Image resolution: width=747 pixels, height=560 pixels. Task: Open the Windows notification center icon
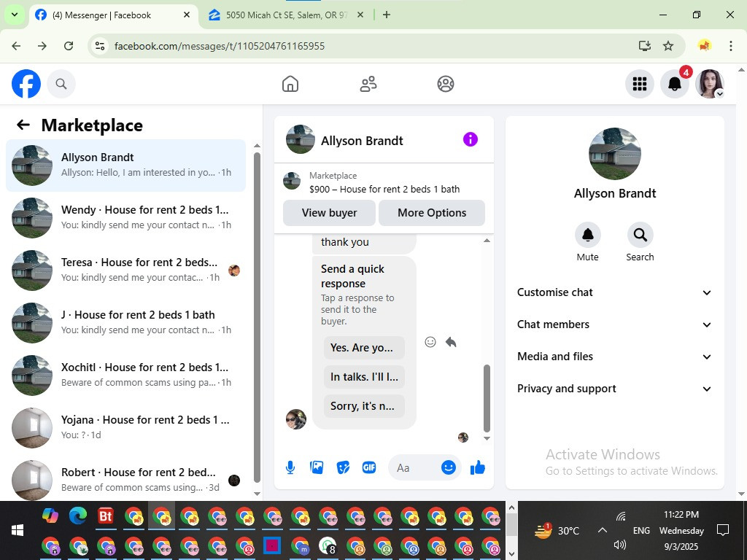[x=723, y=530]
